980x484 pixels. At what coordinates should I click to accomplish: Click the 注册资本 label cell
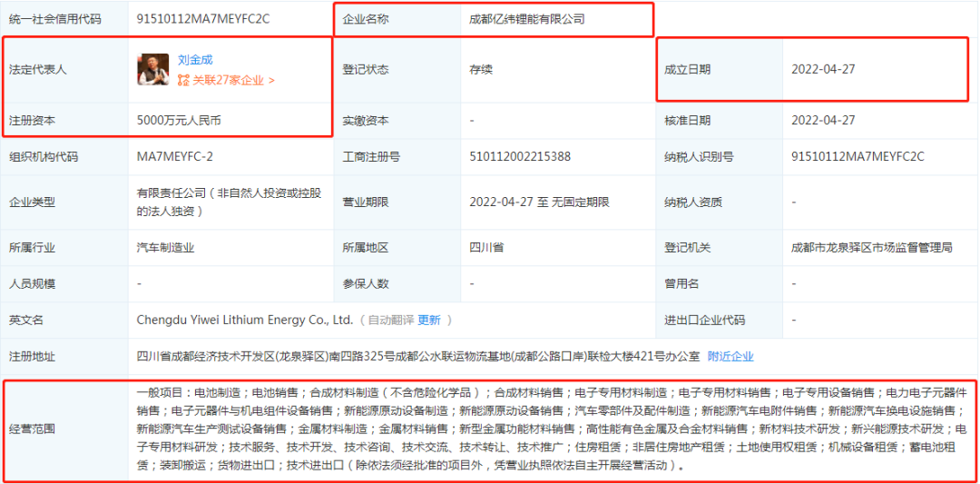(66, 120)
